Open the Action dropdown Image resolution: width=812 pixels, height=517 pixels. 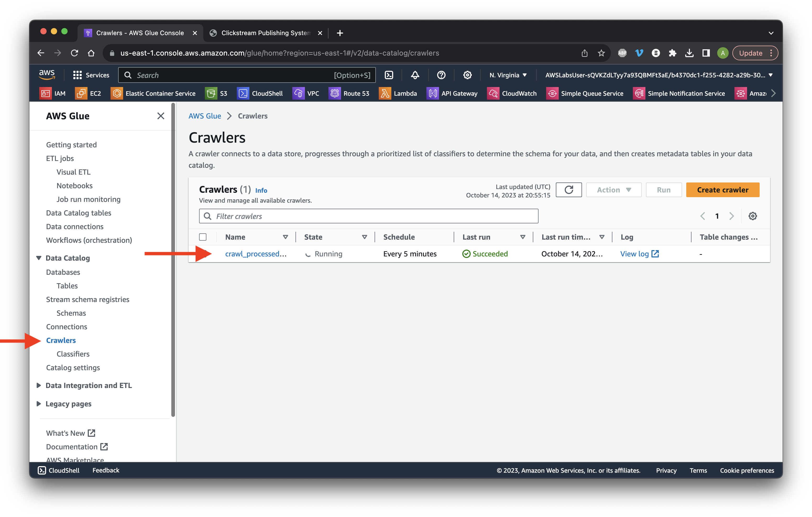pos(614,190)
